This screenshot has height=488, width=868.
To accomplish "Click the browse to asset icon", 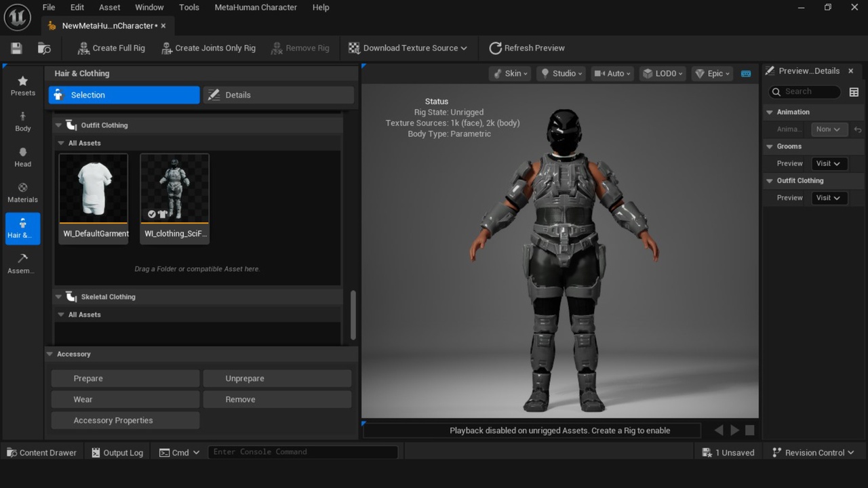I will click(x=44, y=48).
